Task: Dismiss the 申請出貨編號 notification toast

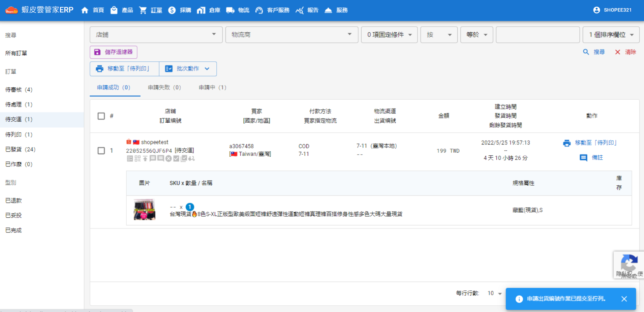Action: tap(624, 299)
